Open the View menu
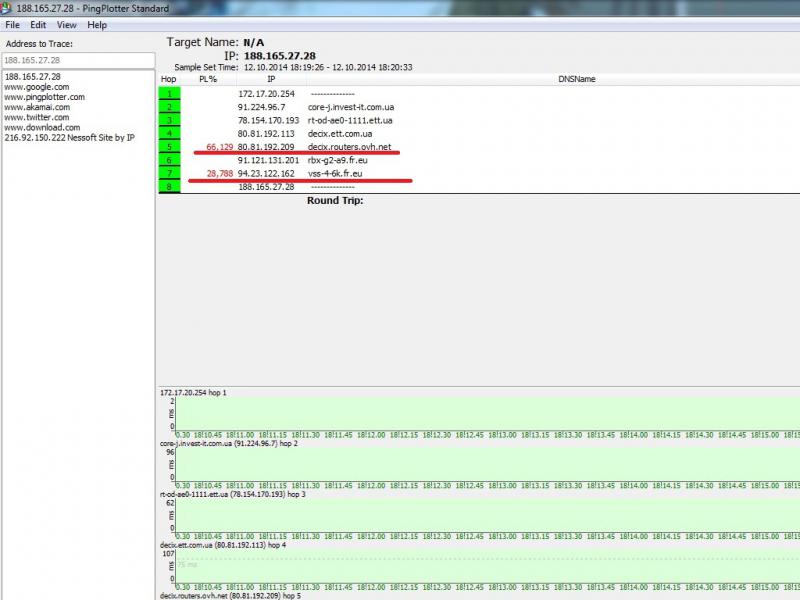 pos(66,25)
